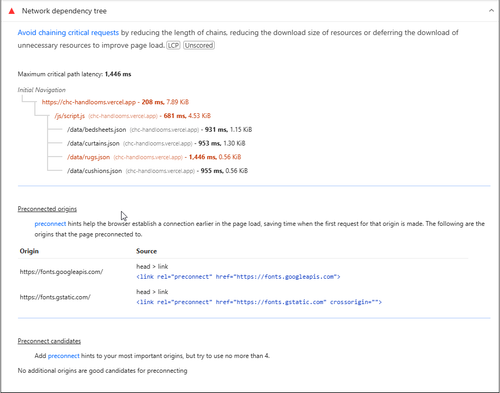Select the /js/script.js tree row
This screenshot has height=393, width=500.
[x=132, y=116]
